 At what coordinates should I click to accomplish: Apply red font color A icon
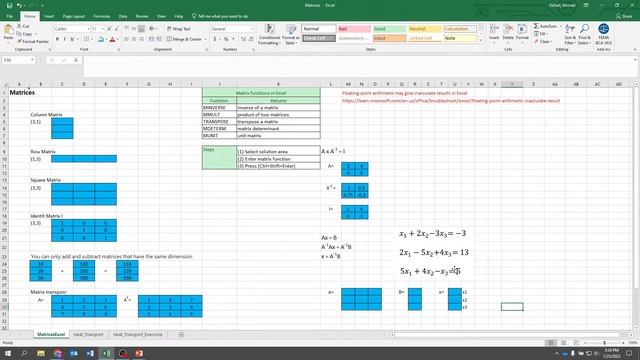113,39
